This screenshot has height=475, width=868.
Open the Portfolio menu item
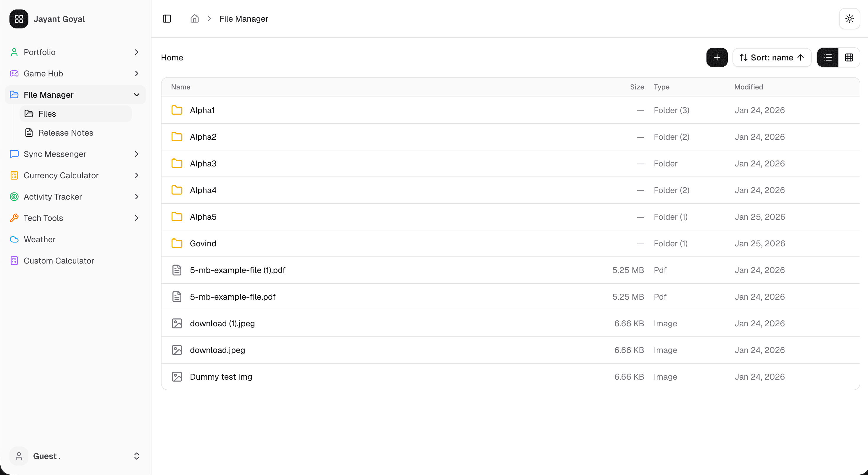point(75,52)
